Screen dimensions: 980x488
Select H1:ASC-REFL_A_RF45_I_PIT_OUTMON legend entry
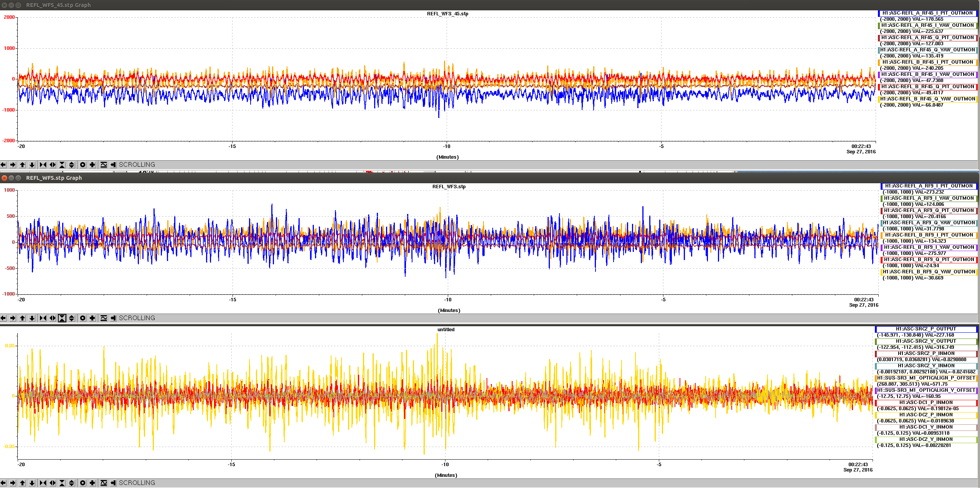click(927, 13)
